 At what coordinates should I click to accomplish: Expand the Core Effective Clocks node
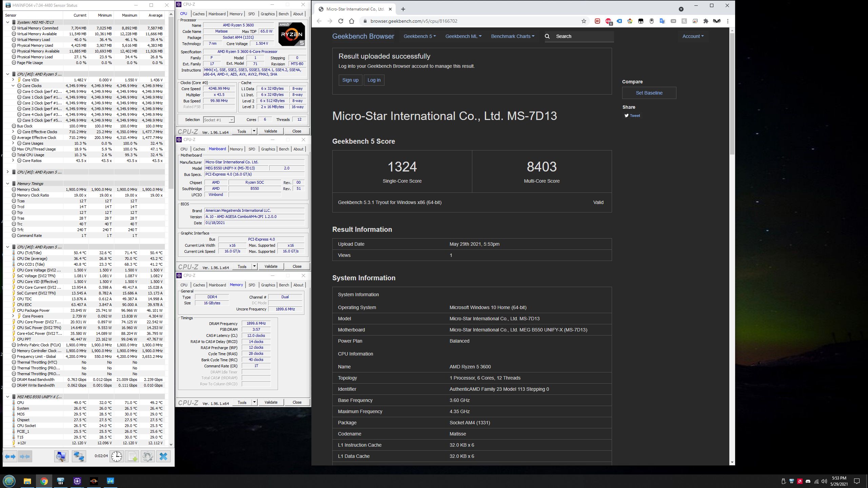point(13,132)
